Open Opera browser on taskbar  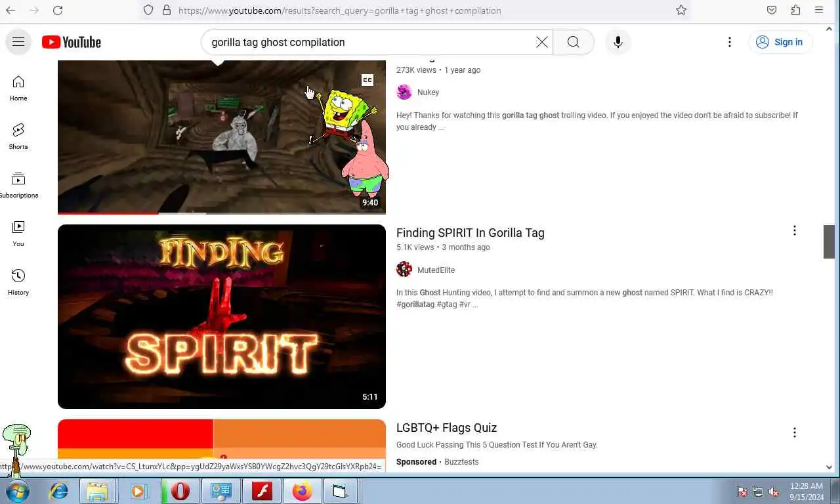[x=180, y=491]
